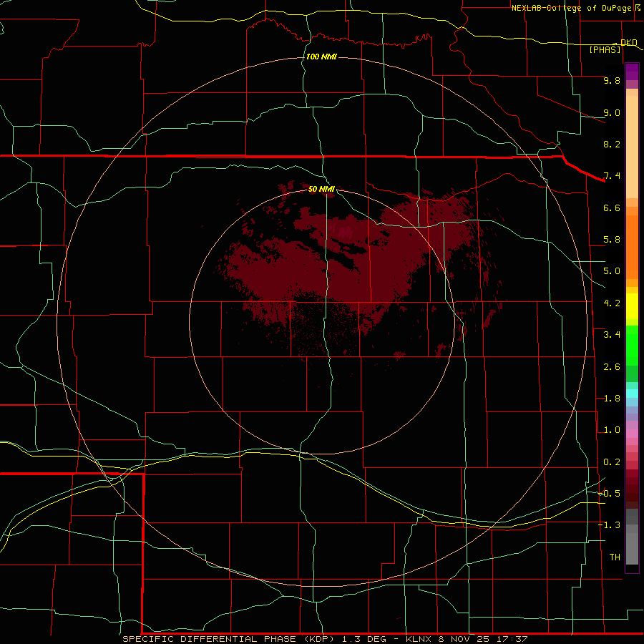The image size is (644, 644).
Task: Click the pink segment of the color bar
Action: tap(632, 434)
